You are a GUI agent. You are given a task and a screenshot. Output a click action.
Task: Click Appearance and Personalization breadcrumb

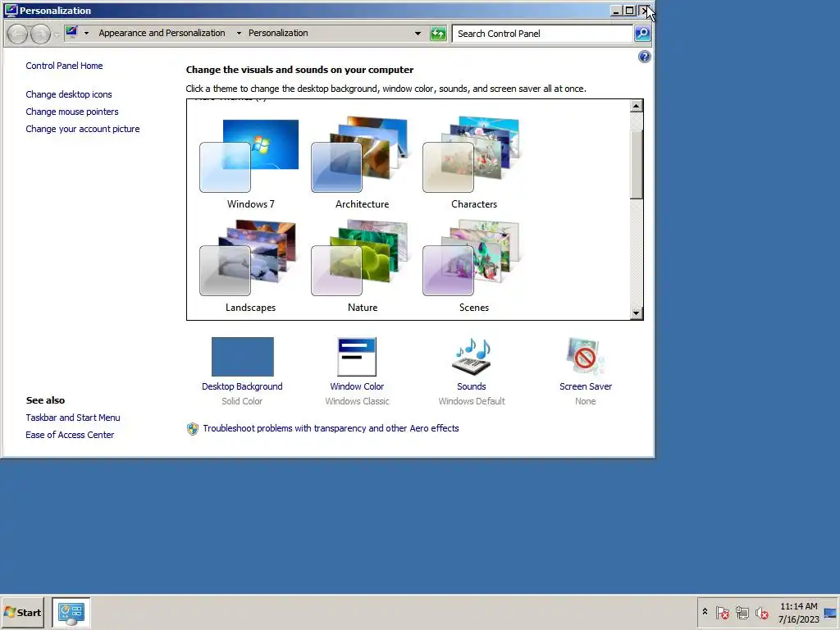(x=162, y=33)
